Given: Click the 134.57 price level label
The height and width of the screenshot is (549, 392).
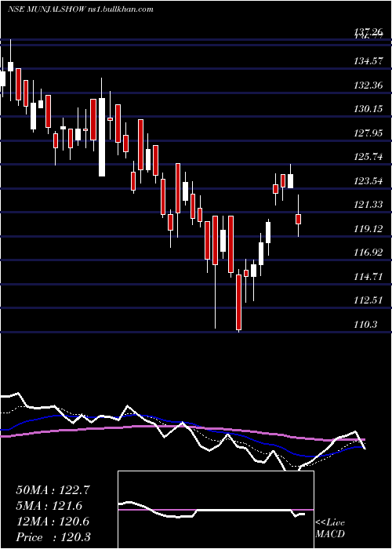Looking at the screenshot, I should point(368,62).
